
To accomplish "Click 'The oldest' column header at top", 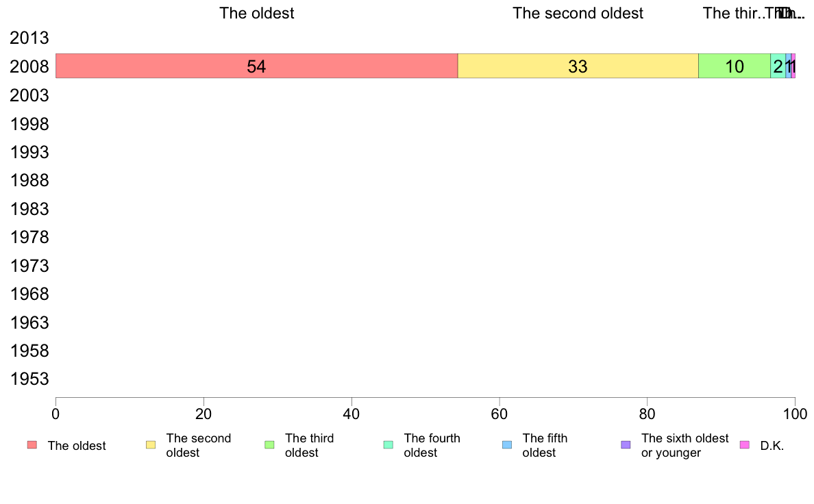I will tap(256, 13).
